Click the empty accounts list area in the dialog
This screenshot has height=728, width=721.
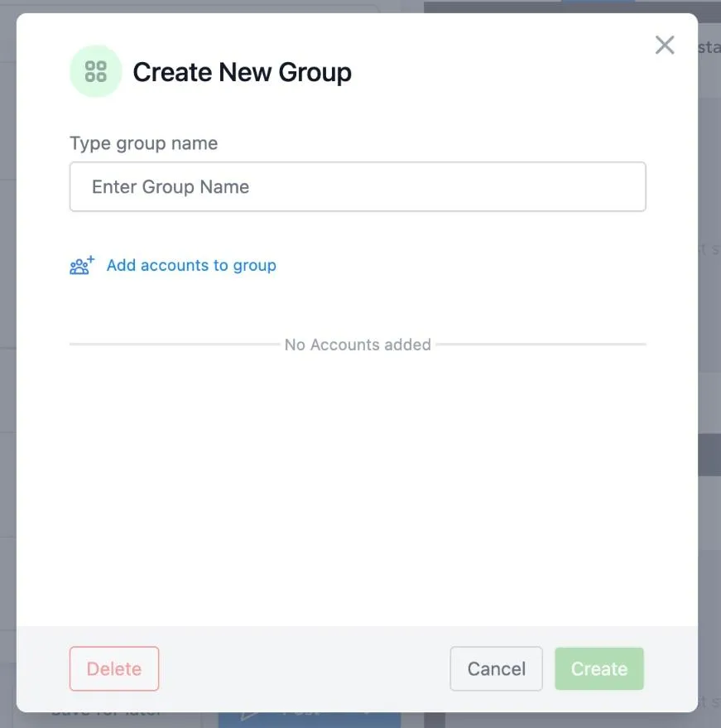click(x=358, y=488)
